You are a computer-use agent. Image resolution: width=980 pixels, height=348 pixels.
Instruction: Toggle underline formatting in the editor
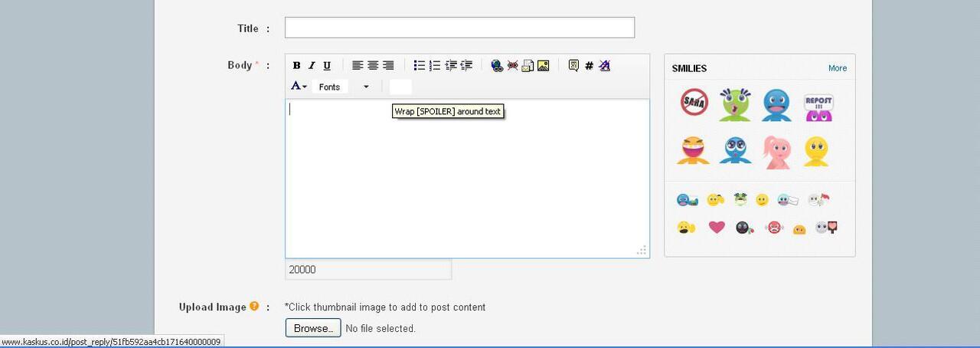pos(327,66)
